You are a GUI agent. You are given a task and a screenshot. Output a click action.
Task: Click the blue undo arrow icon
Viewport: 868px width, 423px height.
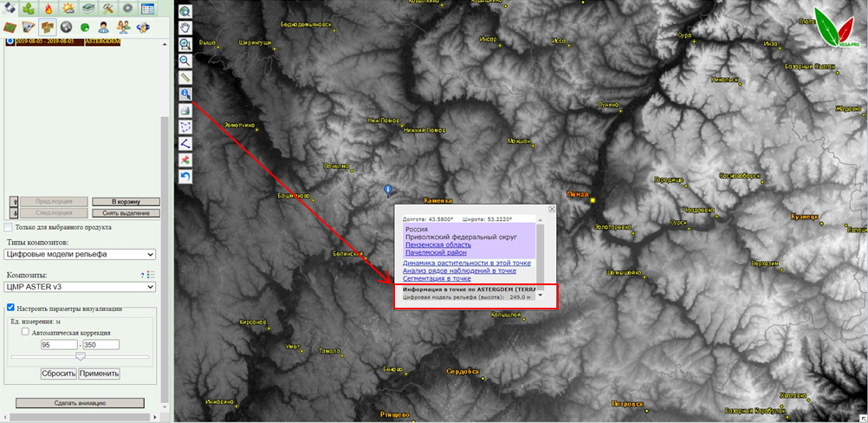(185, 177)
